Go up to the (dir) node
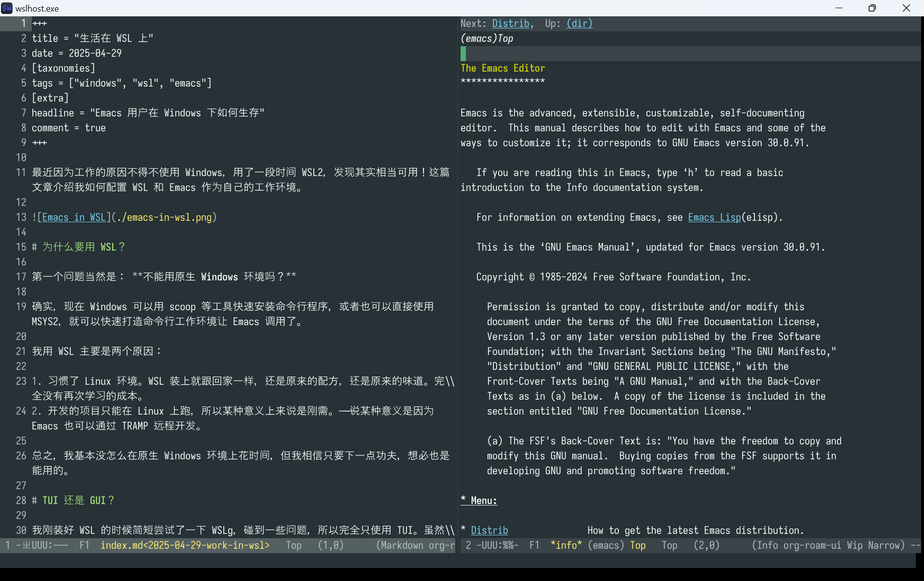The height and width of the screenshot is (581, 924). [x=579, y=24]
